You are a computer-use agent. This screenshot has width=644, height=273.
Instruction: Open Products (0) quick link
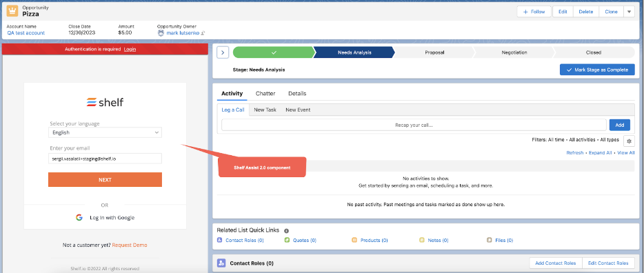374,240
